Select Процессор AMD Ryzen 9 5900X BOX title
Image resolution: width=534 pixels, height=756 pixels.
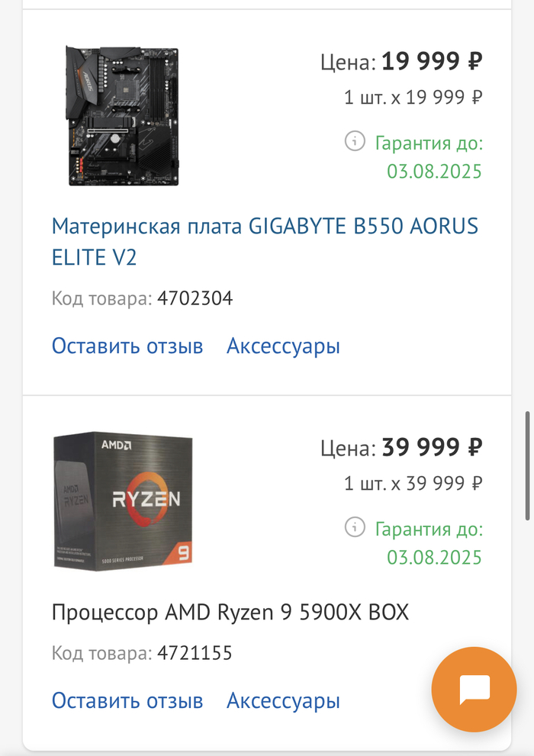pos(230,613)
